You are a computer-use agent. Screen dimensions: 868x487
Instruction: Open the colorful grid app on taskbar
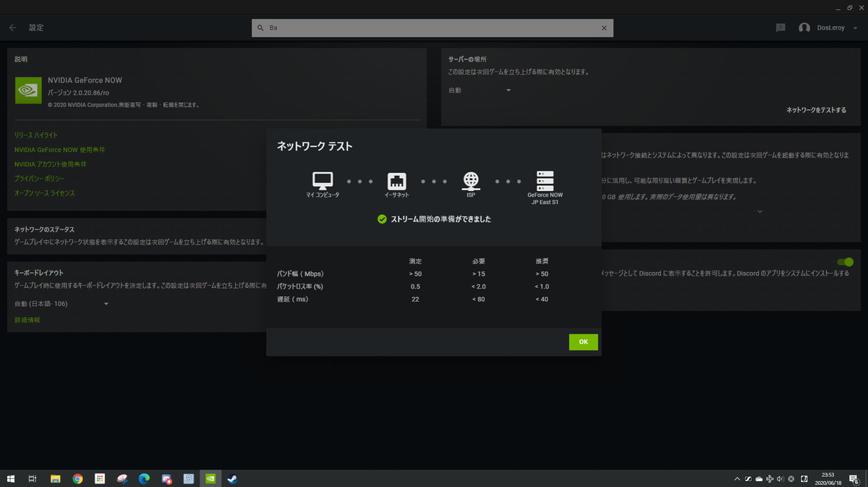[100, 478]
